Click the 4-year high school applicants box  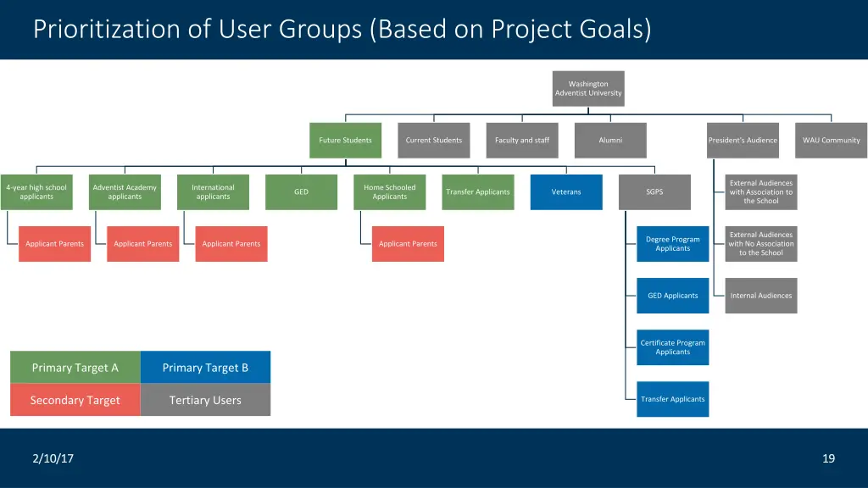pyautogui.click(x=36, y=192)
